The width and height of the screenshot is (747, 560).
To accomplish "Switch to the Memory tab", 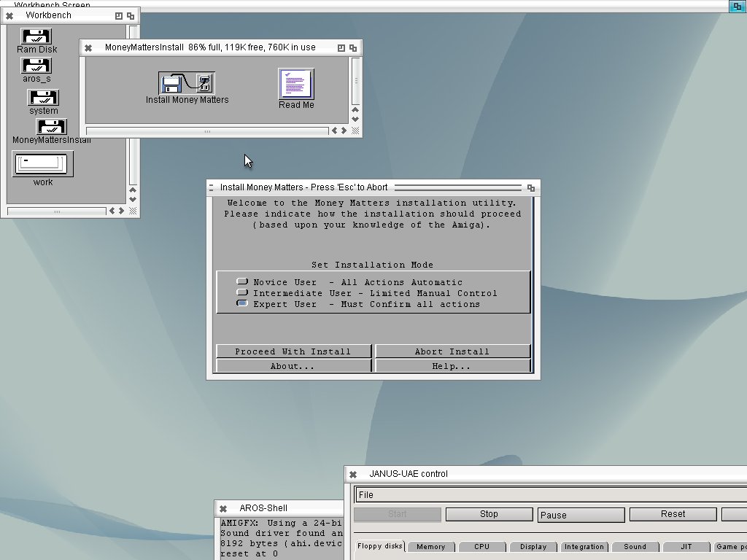I will click(x=431, y=547).
